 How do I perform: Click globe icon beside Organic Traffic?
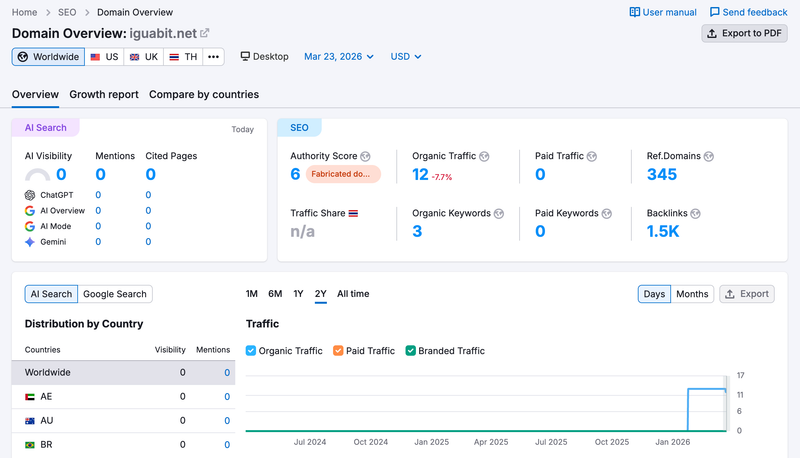tap(484, 157)
